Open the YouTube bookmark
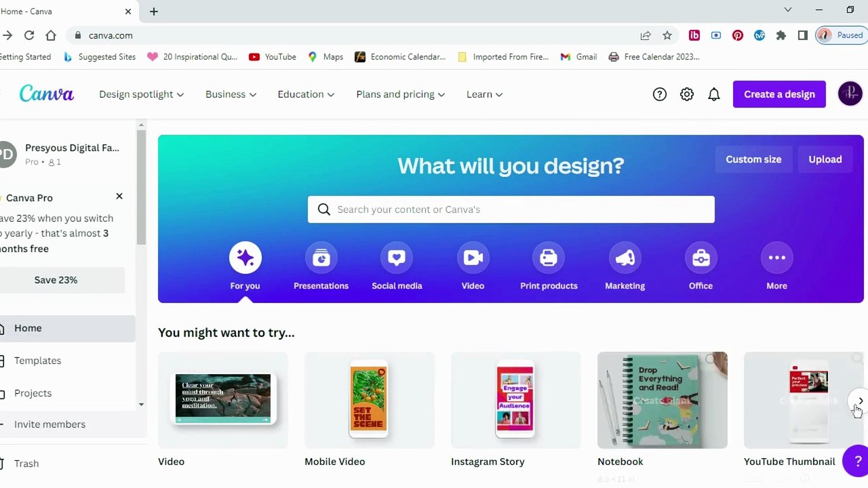868x488 pixels. tap(273, 57)
